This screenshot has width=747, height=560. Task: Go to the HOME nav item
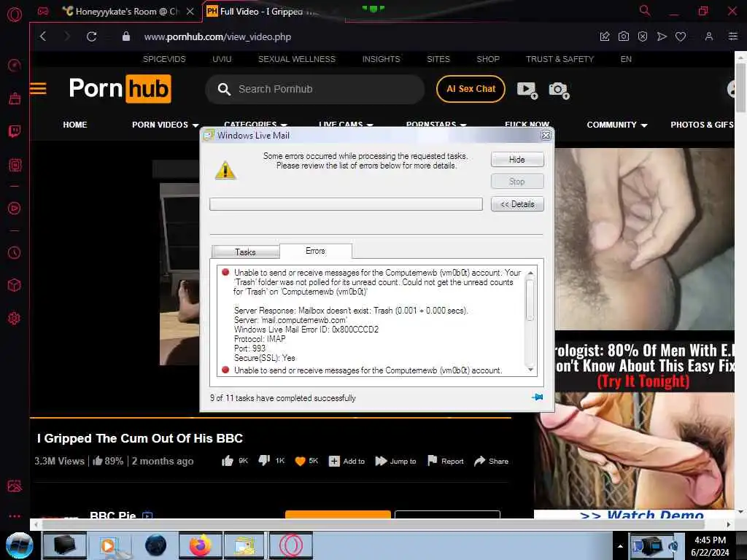tap(75, 125)
